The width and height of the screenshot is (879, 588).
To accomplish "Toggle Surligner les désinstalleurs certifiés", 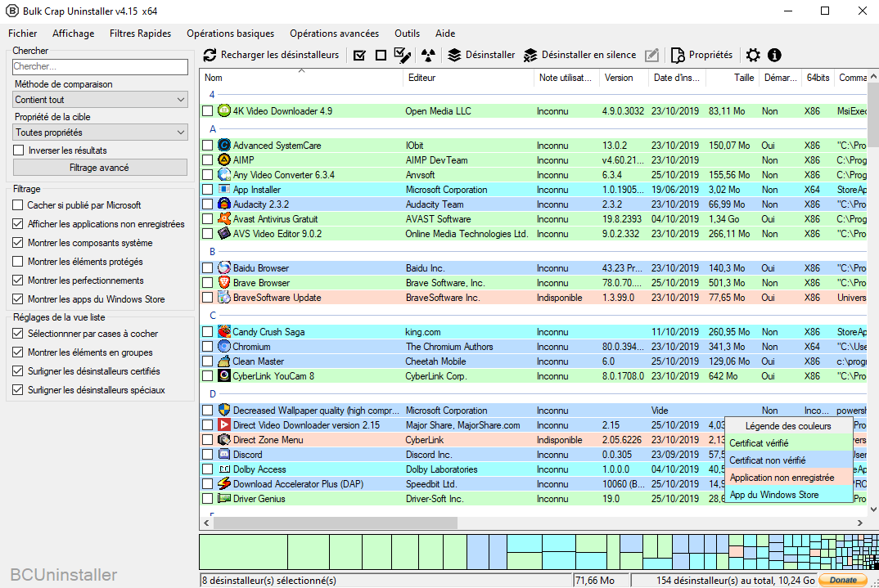I will [x=18, y=370].
